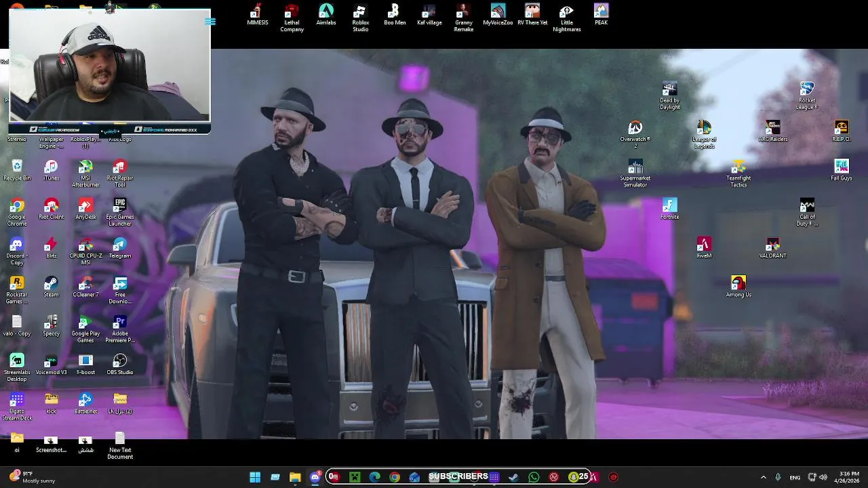This screenshot has height=488, width=868.
Task: Launch Roblox Studio shortcut
Action: click(x=361, y=18)
